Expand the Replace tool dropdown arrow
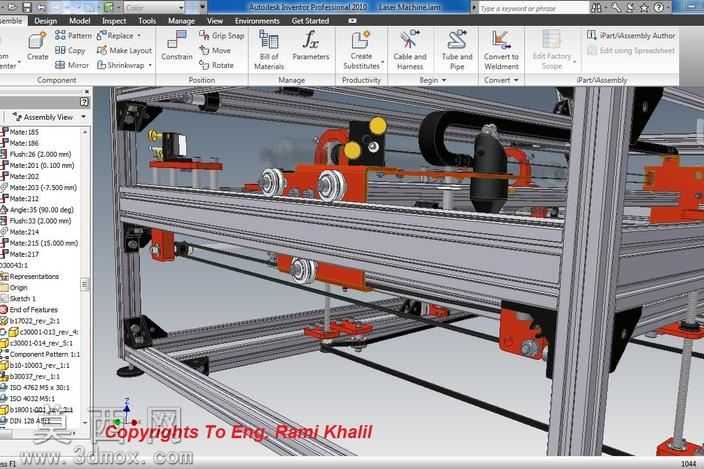 (x=139, y=35)
